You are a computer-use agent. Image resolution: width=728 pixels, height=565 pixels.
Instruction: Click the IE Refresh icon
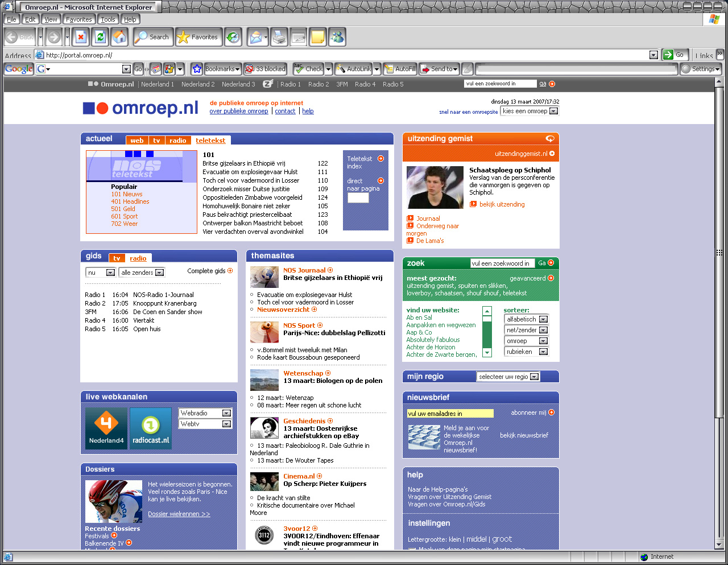(x=100, y=37)
